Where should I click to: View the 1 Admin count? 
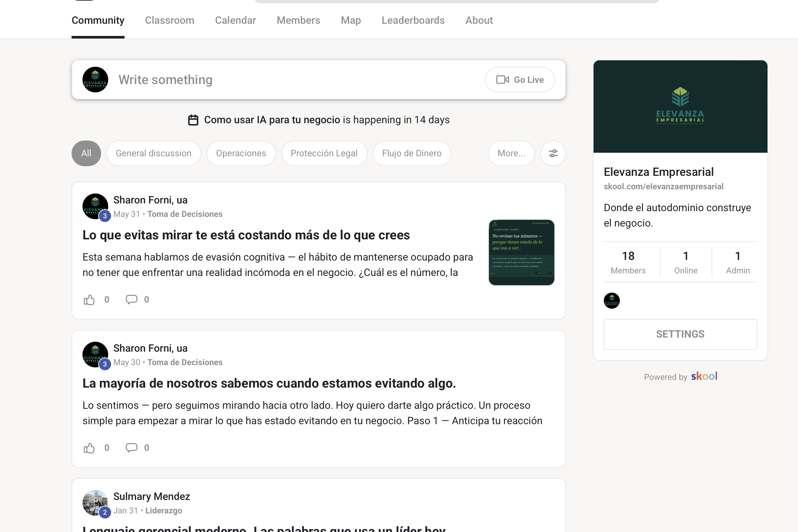(x=738, y=262)
